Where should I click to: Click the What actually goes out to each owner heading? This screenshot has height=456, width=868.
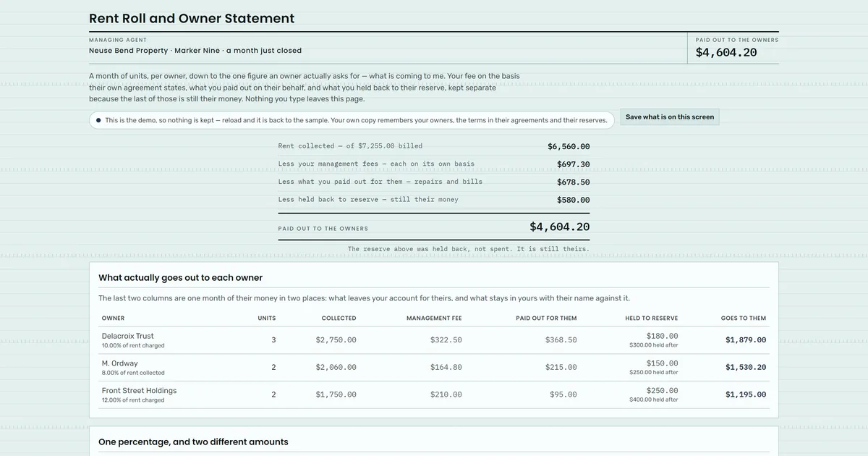tap(181, 278)
